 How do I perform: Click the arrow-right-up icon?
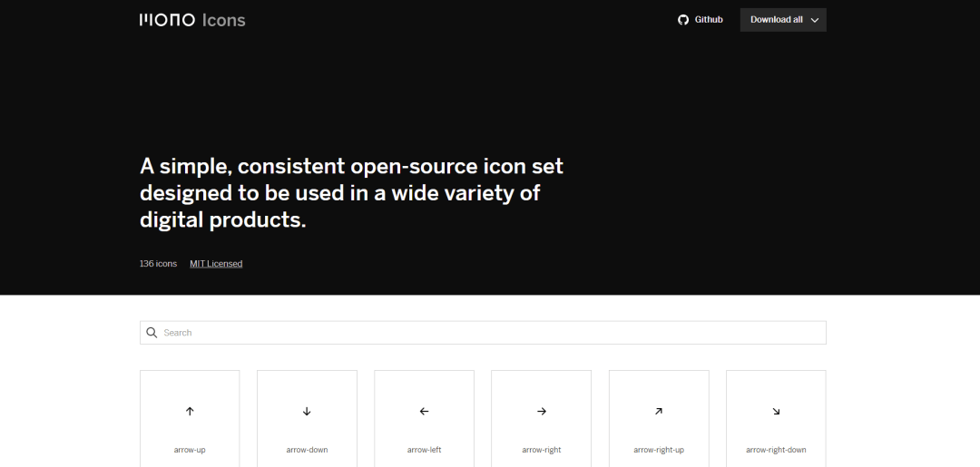point(659,411)
